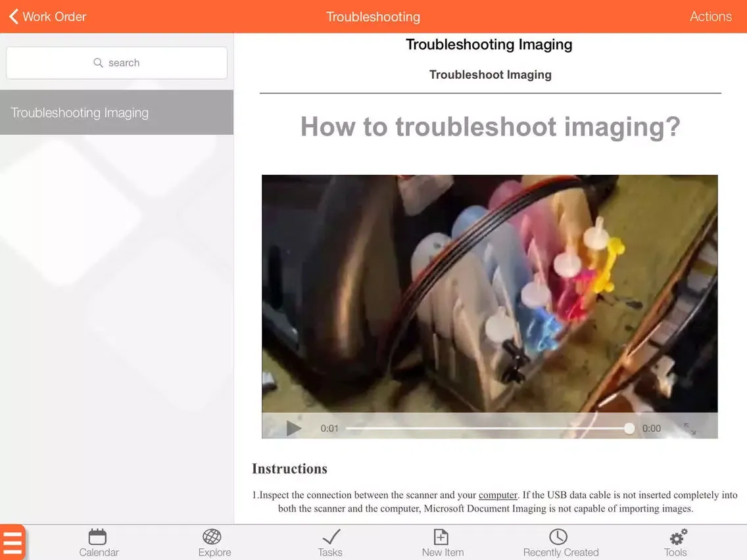Open the computer hyperlink in the instructions
Screen dimensions: 747x560
point(497,495)
